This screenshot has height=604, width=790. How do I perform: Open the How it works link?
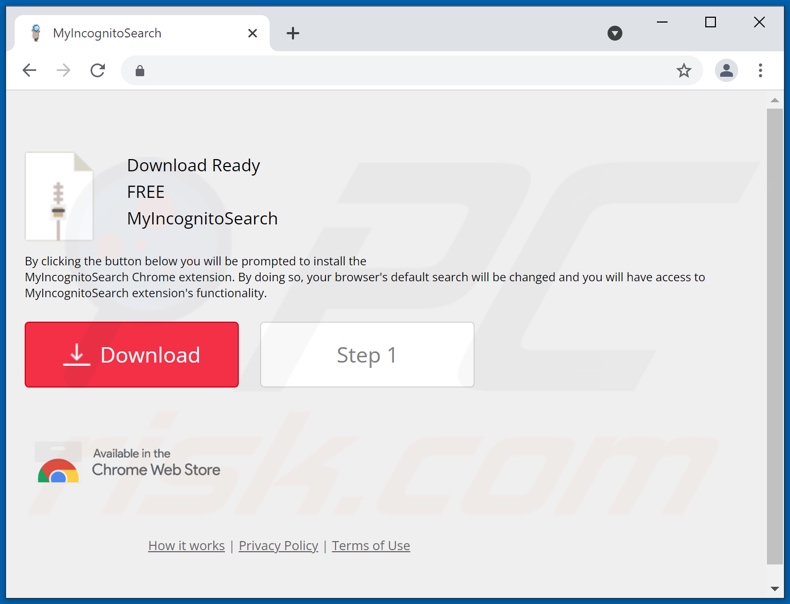point(186,546)
